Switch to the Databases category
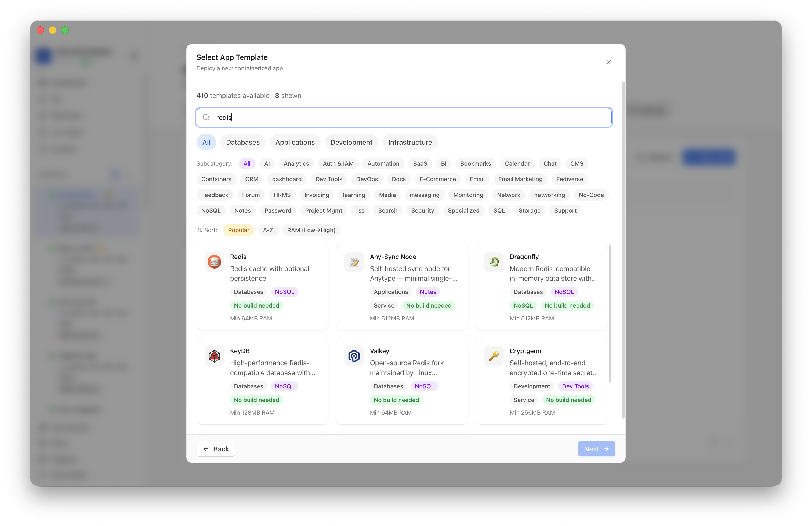The height and width of the screenshot is (526, 812). (242, 142)
